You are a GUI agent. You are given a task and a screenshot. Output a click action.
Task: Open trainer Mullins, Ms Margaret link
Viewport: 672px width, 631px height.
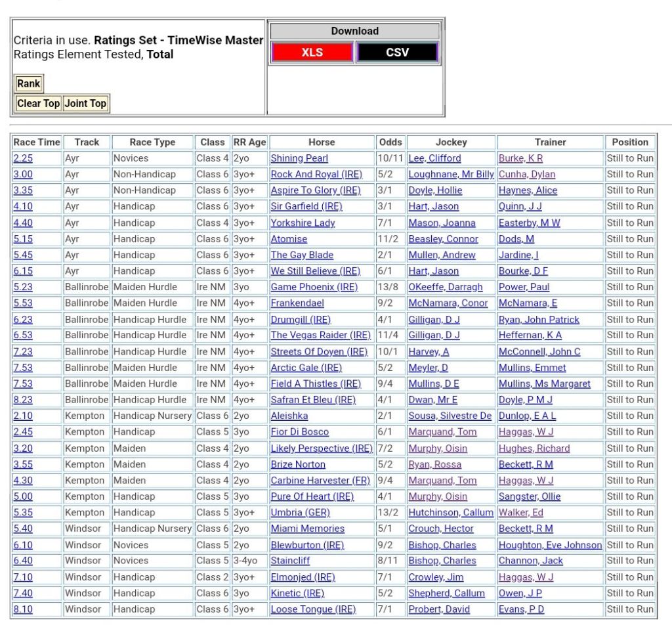click(x=544, y=384)
